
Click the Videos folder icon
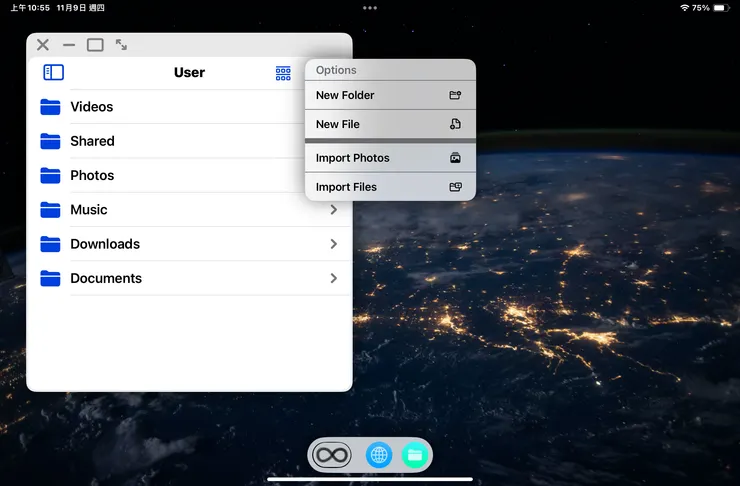50,107
